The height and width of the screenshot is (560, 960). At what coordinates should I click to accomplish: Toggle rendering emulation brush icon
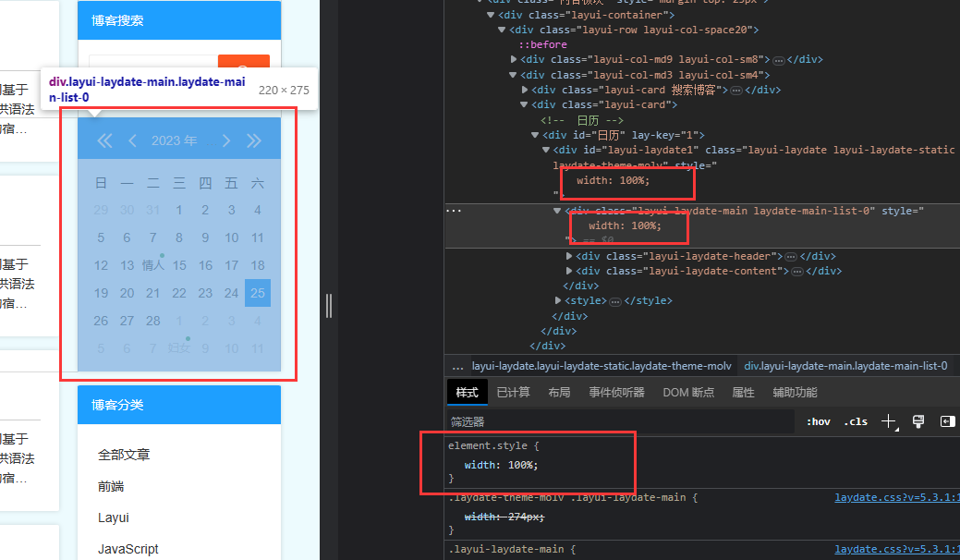918,421
